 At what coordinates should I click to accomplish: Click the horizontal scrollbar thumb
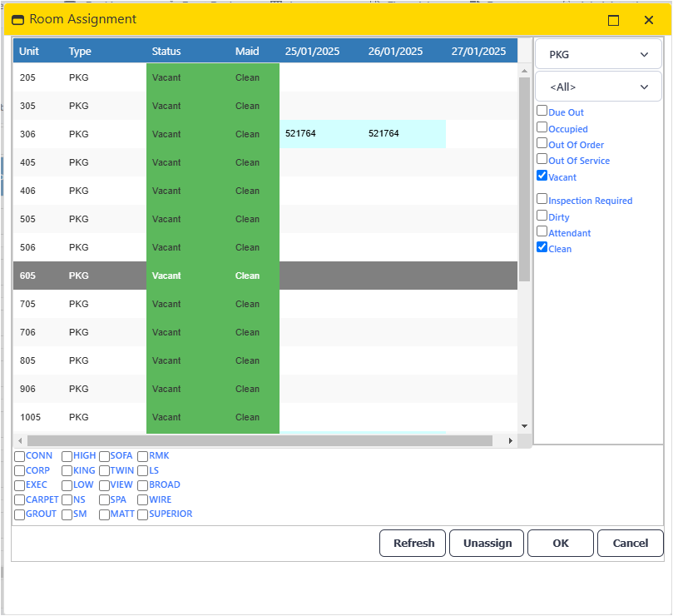tap(260, 440)
